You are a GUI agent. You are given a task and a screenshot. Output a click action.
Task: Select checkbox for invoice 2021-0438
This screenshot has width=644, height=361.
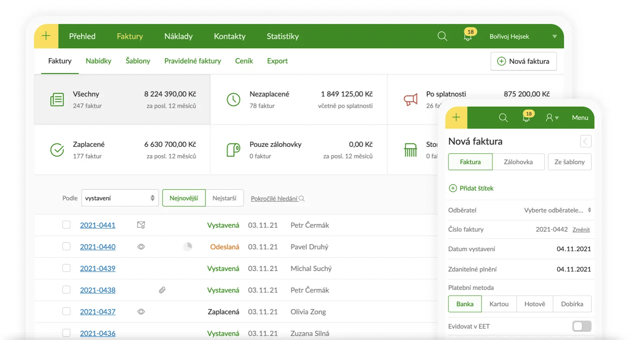tap(66, 290)
